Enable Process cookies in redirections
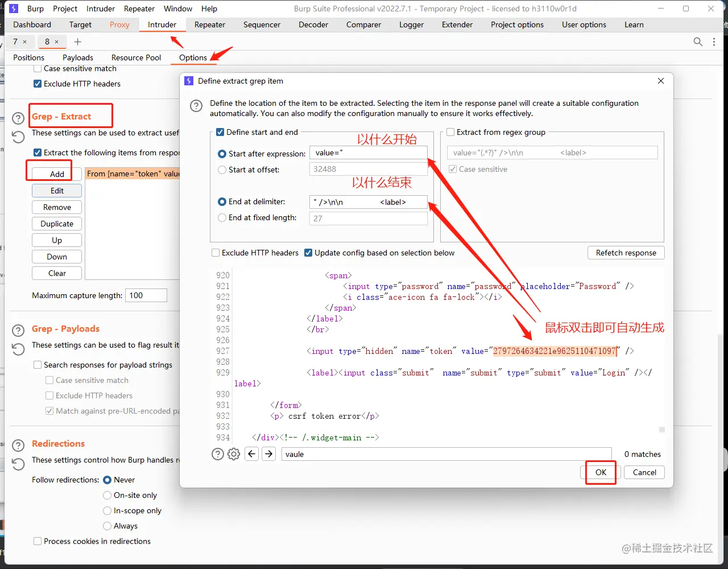The height and width of the screenshot is (569, 728). click(38, 541)
